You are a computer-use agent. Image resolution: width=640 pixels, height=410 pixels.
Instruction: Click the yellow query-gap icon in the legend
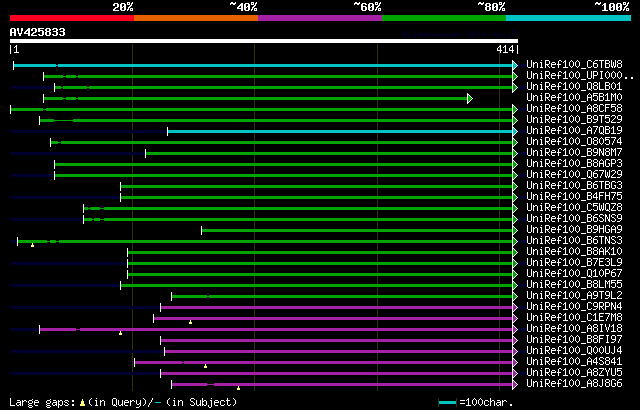[82, 403]
